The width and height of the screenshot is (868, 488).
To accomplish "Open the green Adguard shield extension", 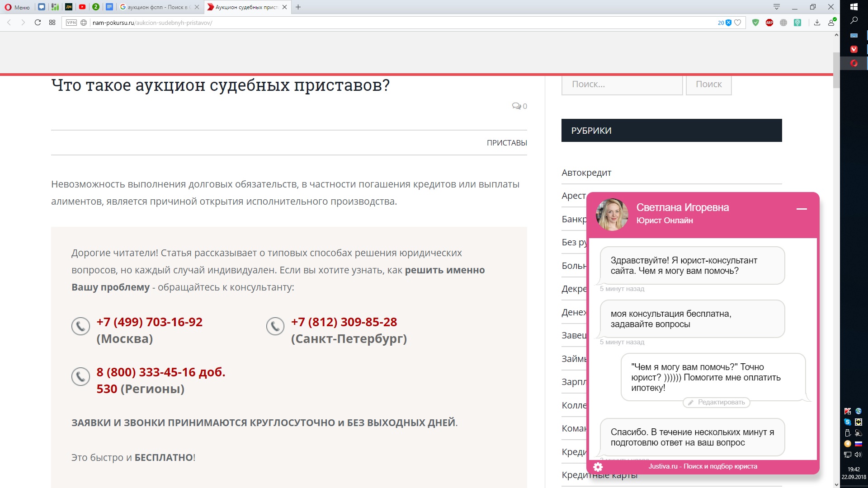I will point(755,23).
